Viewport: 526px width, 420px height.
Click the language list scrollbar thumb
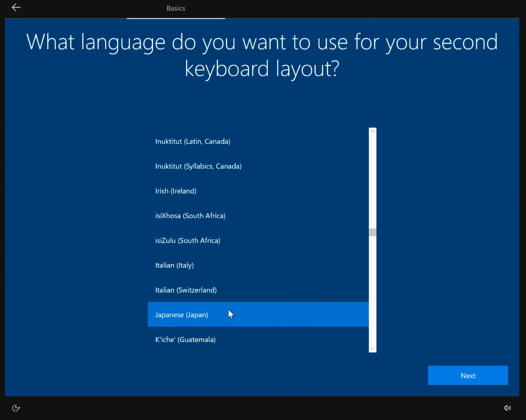tap(372, 232)
